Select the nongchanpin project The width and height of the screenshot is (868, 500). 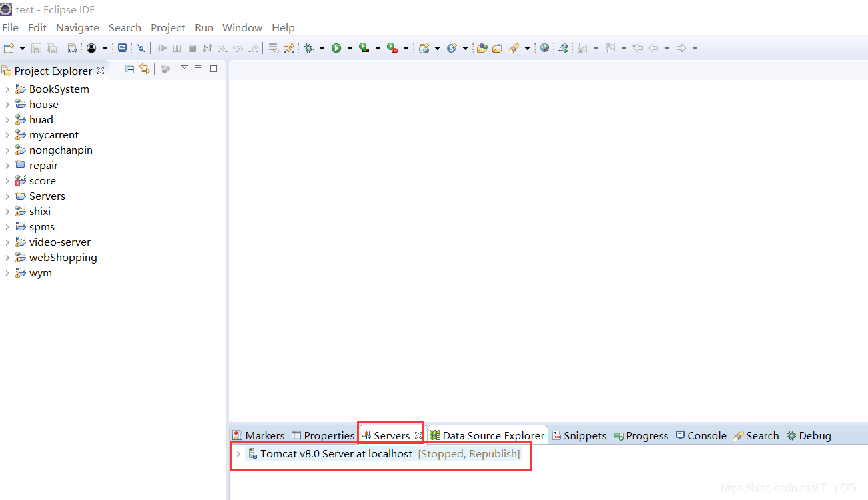coord(61,150)
